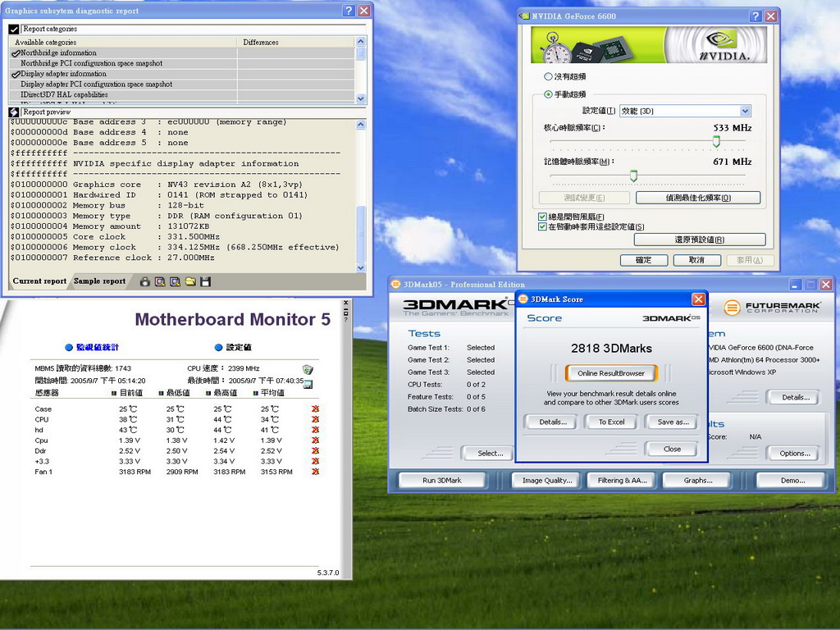Click the lock icon in diagnostic report toolbar
Screen dimensions: 840x630
144,281
